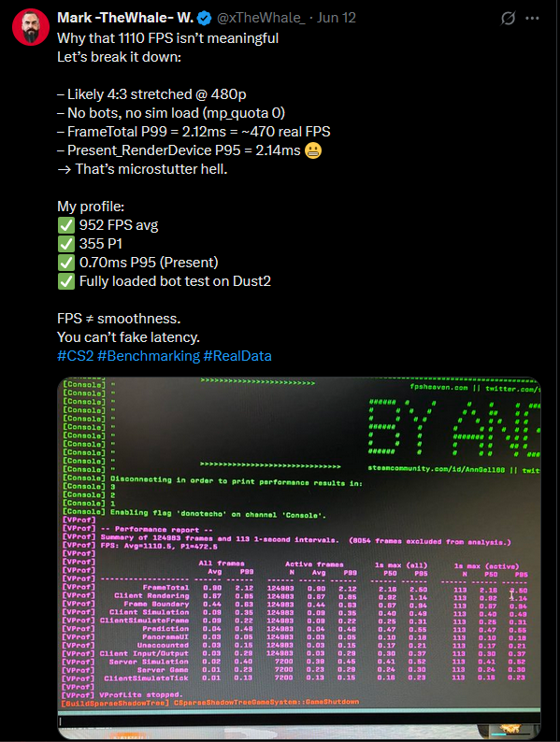Click the line 'That's microstutter hell.'
The height and width of the screenshot is (742, 560).
tap(142, 169)
